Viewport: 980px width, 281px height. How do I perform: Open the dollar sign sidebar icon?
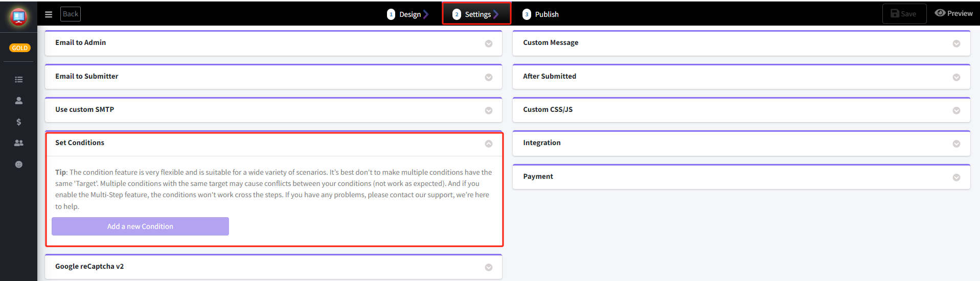pos(19,122)
